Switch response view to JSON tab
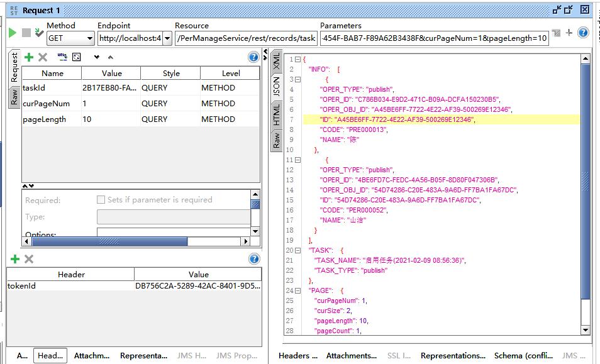The image size is (600, 364). point(276,87)
